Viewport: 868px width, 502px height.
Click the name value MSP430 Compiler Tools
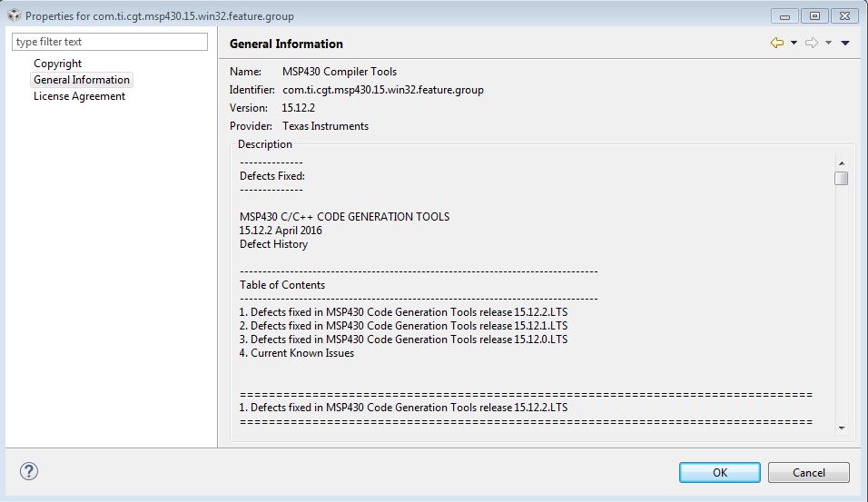click(x=340, y=72)
